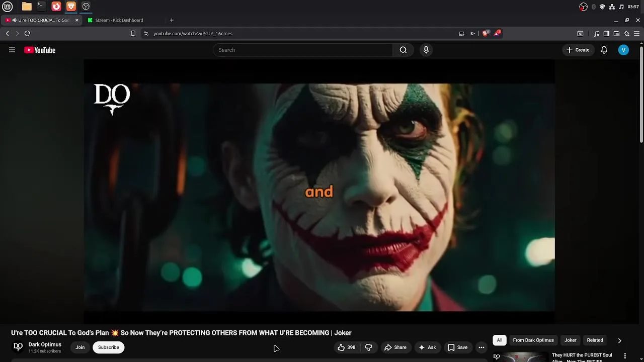Share this video
This screenshot has width=644, height=362.
[395, 347]
